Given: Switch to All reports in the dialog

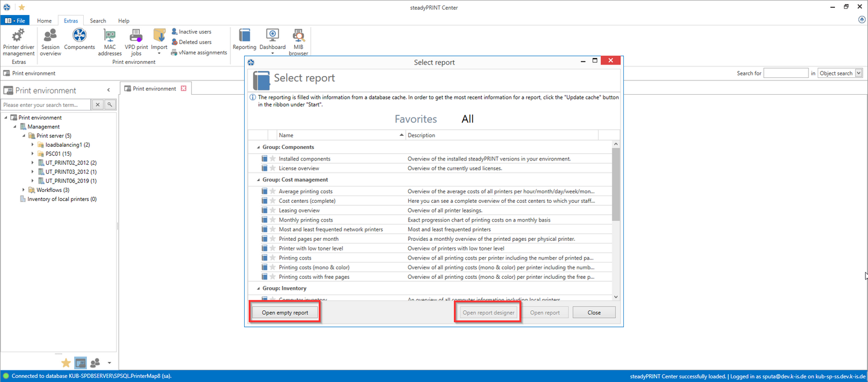Looking at the screenshot, I should point(468,119).
